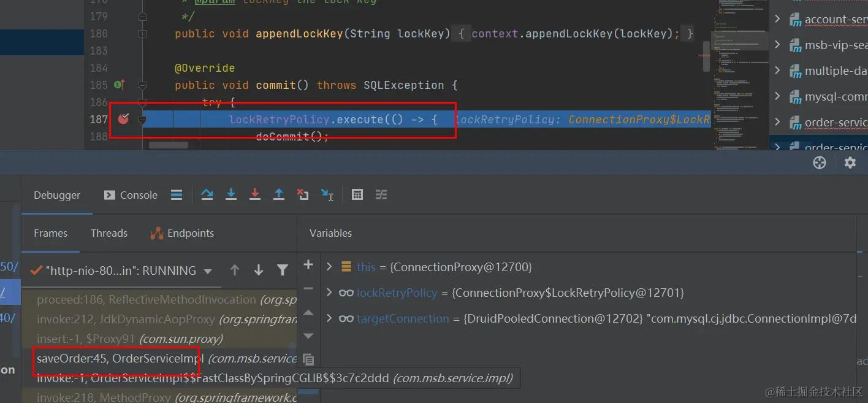Move watch up with the triangle icon

coord(308,313)
